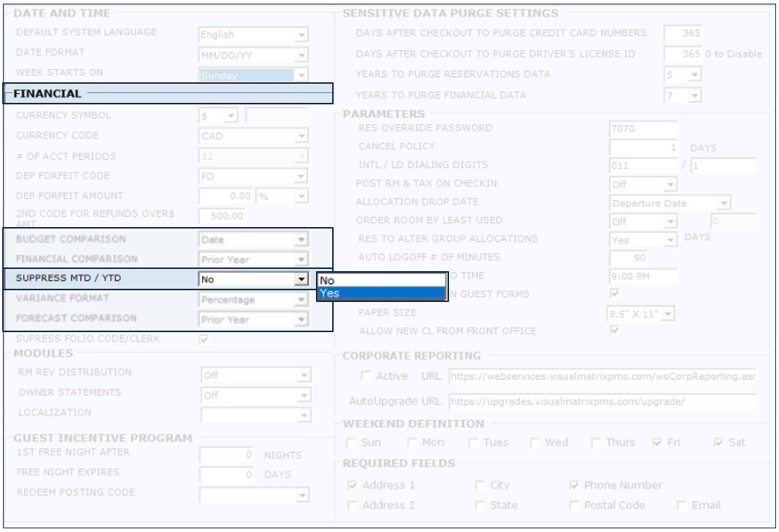Click the Res Override Password field
Viewport: 779px width, 532px height.
(643, 129)
